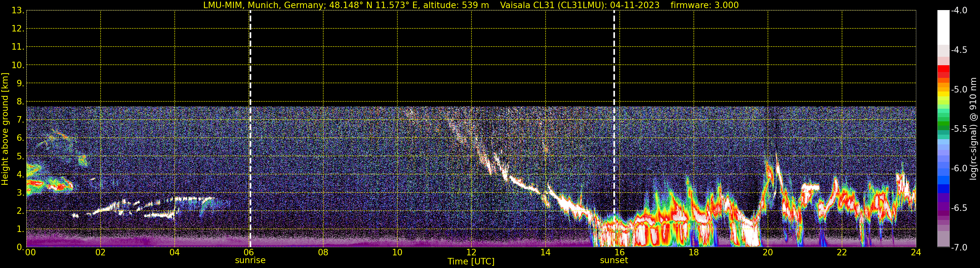The width and height of the screenshot is (980, 268).
Task: Click the time axis tick label 14
Action: click(545, 252)
